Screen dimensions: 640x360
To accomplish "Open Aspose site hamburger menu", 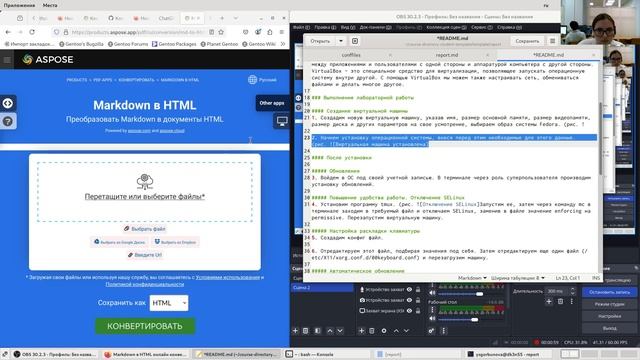I will (7, 60).
